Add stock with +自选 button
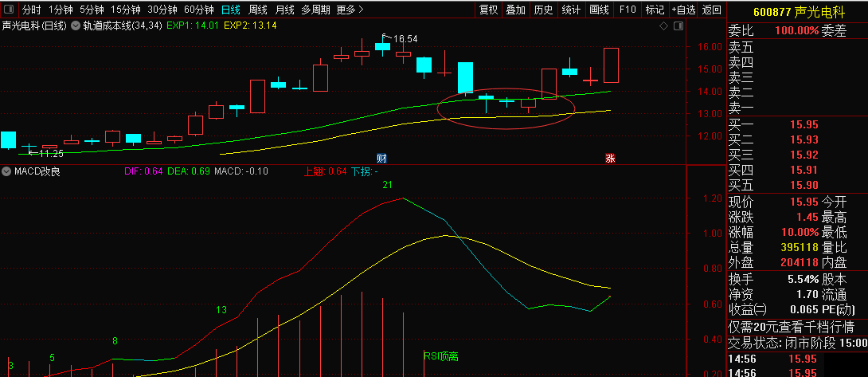 click(x=684, y=10)
